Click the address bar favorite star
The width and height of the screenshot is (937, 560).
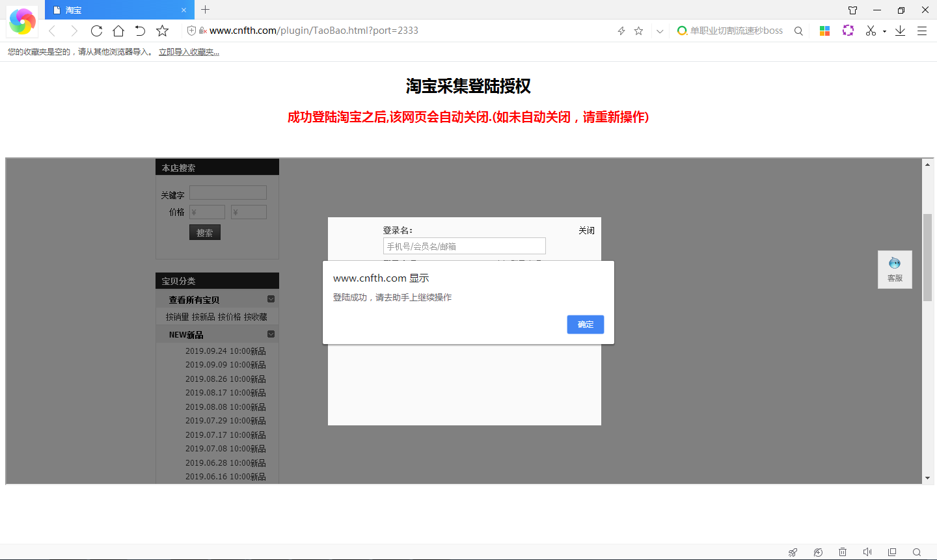639,31
